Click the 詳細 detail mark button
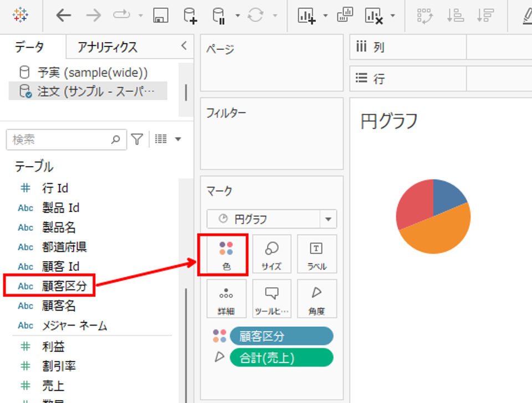Image resolution: width=532 pixels, height=403 pixels. click(226, 298)
